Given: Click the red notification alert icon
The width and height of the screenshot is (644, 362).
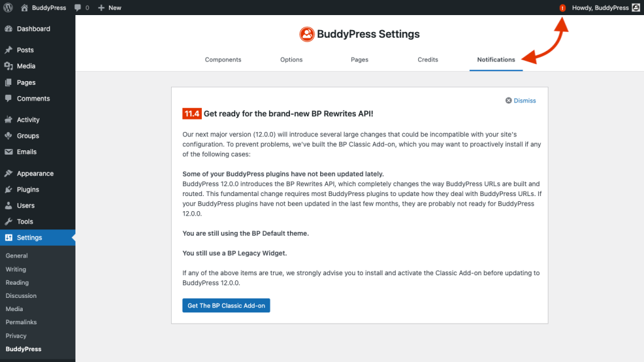Looking at the screenshot, I should [562, 8].
